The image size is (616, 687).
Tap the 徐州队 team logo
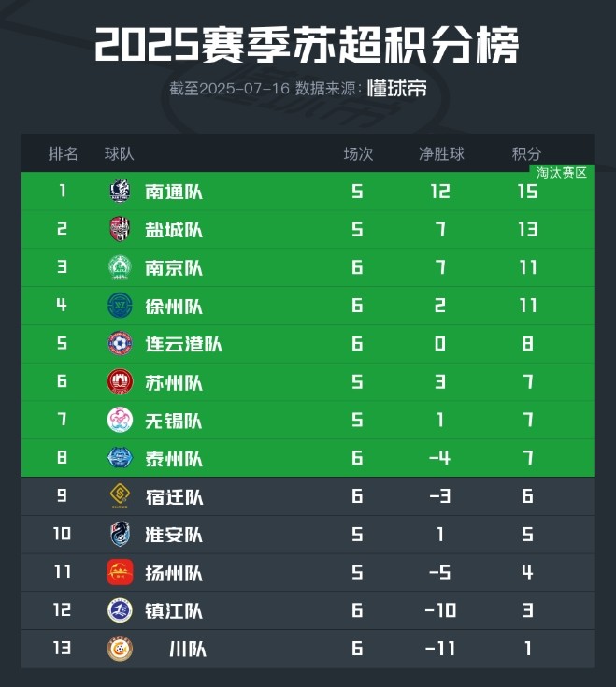tap(121, 306)
